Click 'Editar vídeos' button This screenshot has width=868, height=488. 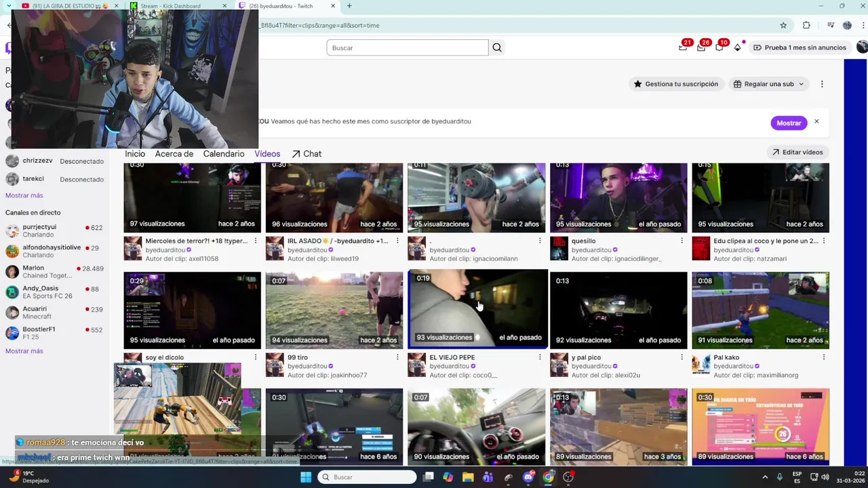pyautogui.click(x=797, y=152)
